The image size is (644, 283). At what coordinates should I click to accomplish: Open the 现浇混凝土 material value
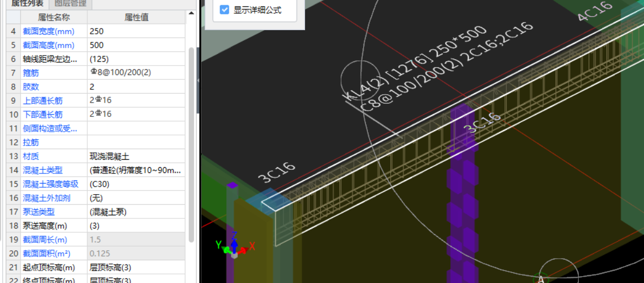point(136,157)
